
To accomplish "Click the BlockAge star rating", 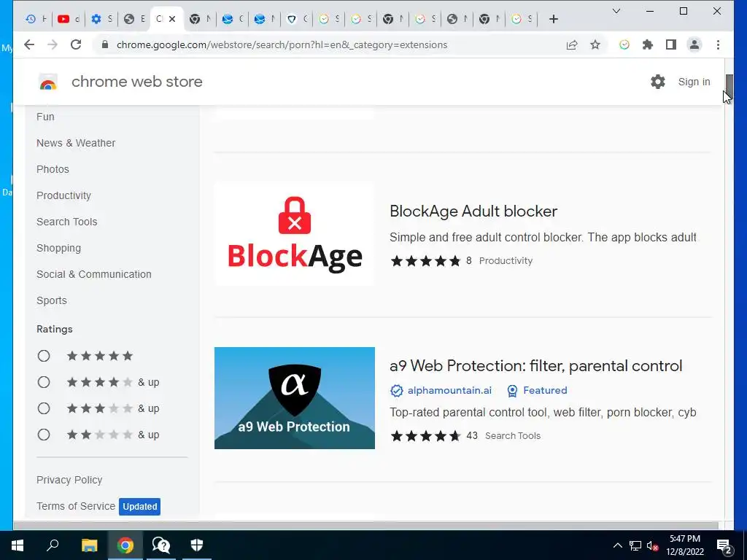I will (425, 261).
